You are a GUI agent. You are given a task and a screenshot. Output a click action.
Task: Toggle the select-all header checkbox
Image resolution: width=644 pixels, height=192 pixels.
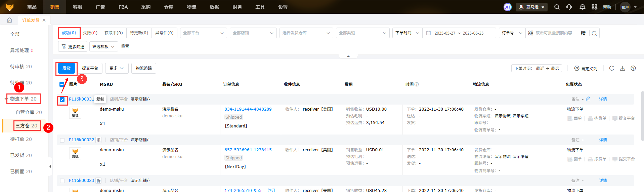point(62,84)
